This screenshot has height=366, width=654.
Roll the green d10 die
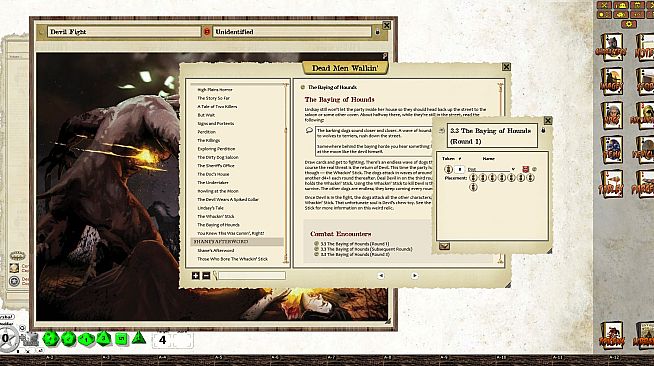click(86, 339)
